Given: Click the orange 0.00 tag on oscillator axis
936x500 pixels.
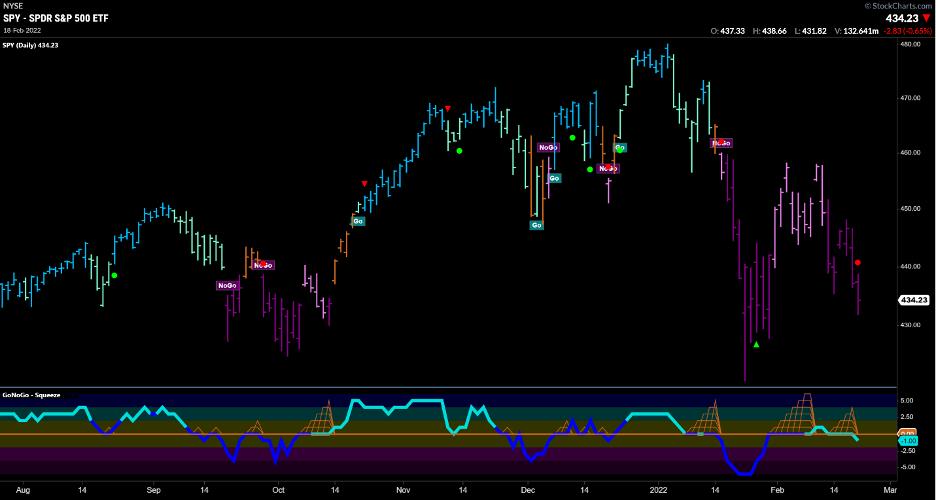Looking at the screenshot, I should coord(908,433).
